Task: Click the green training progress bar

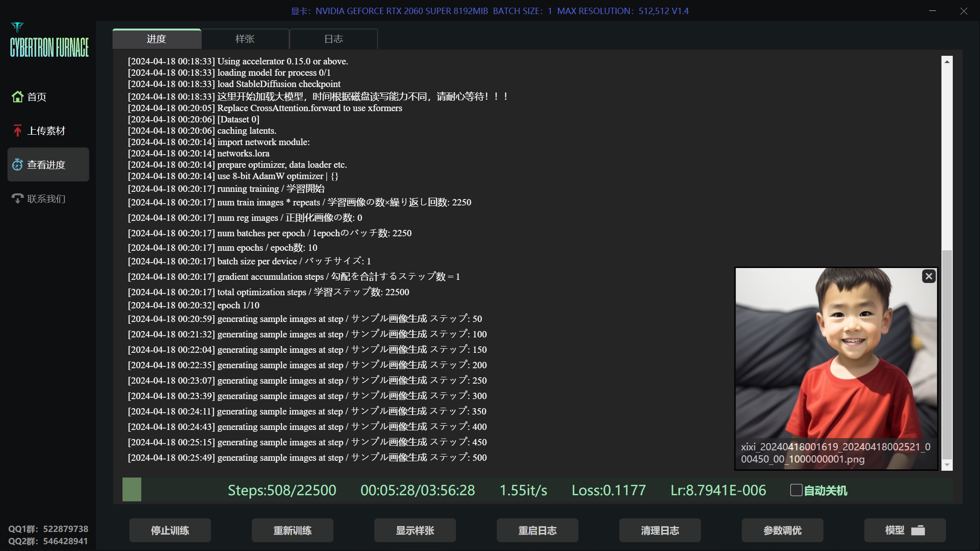Action: (132, 489)
